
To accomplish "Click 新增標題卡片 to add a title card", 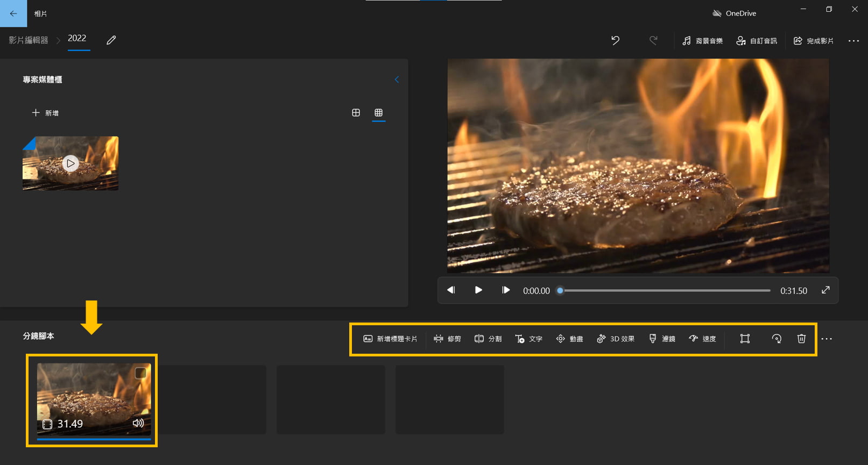I will click(390, 339).
